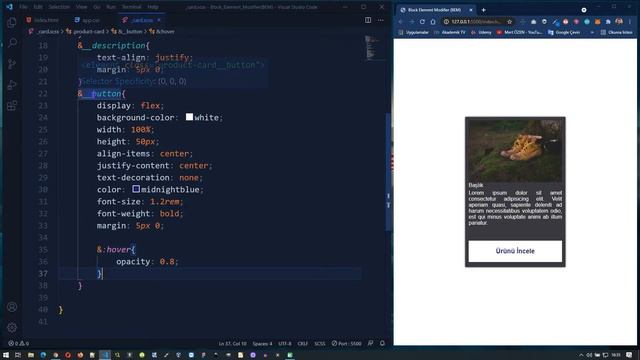Open the white color swatch picker
The height and width of the screenshot is (360, 640).
(x=189, y=117)
